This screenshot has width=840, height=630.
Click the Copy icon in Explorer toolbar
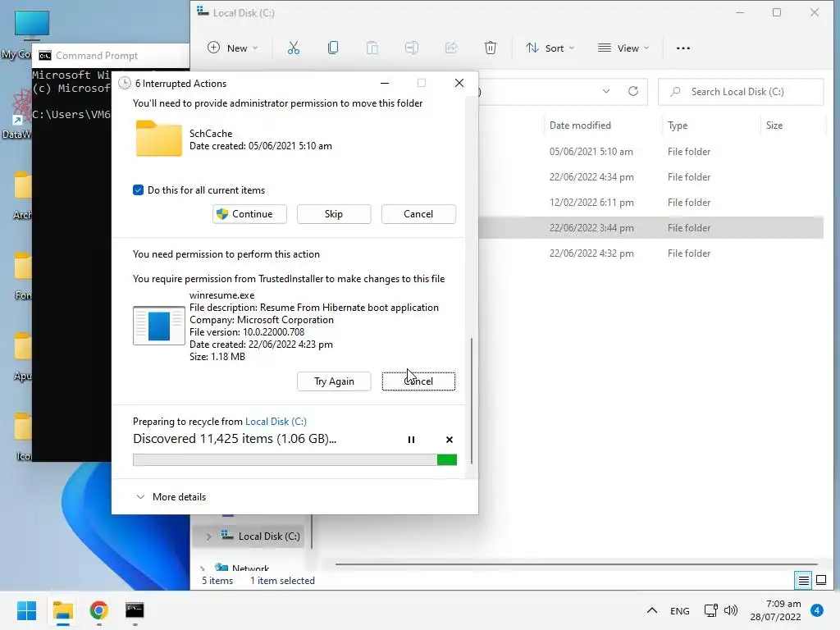333,48
